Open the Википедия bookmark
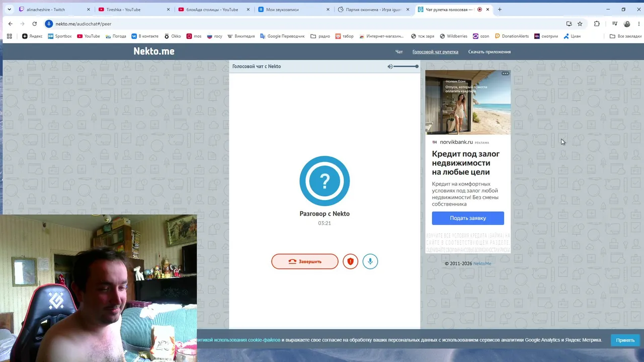 (x=241, y=36)
